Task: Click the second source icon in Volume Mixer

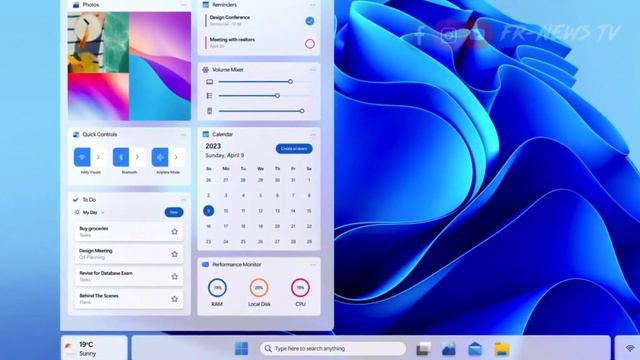Action: click(209, 96)
